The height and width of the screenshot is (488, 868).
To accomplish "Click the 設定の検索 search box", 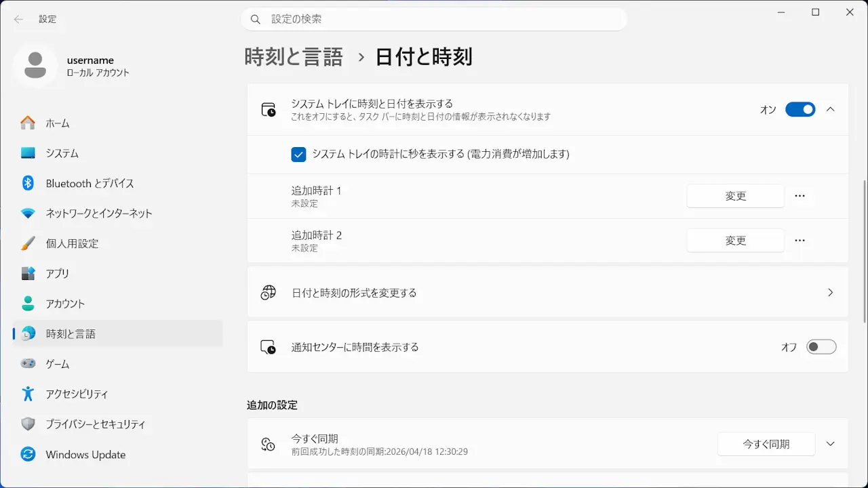I will [434, 19].
